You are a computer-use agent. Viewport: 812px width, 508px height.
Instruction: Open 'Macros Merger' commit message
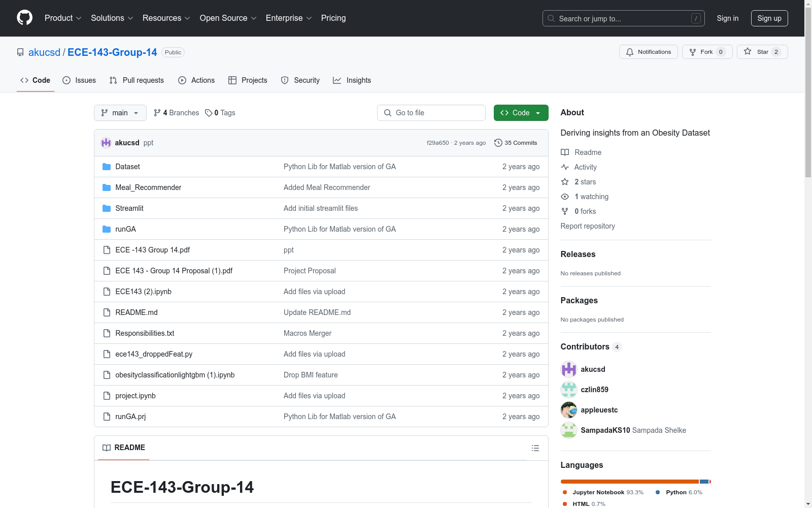point(308,333)
